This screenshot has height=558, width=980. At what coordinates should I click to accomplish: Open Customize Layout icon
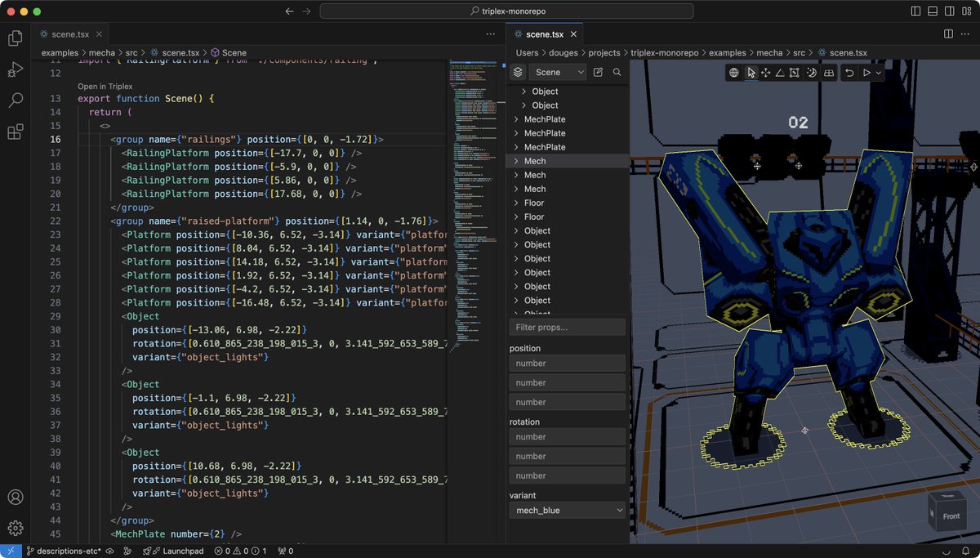tap(966, 11)
